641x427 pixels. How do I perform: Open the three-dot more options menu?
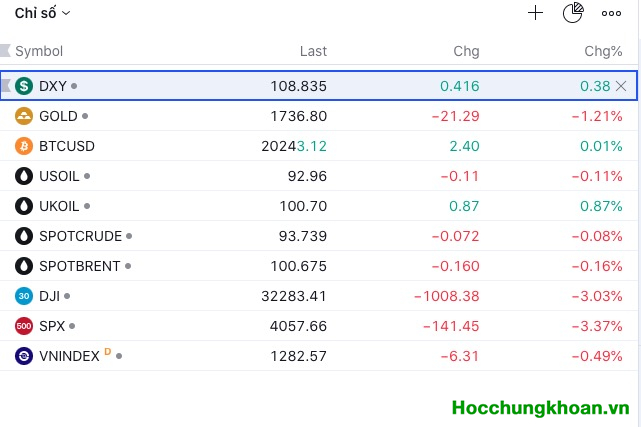(x=611, y=13)
